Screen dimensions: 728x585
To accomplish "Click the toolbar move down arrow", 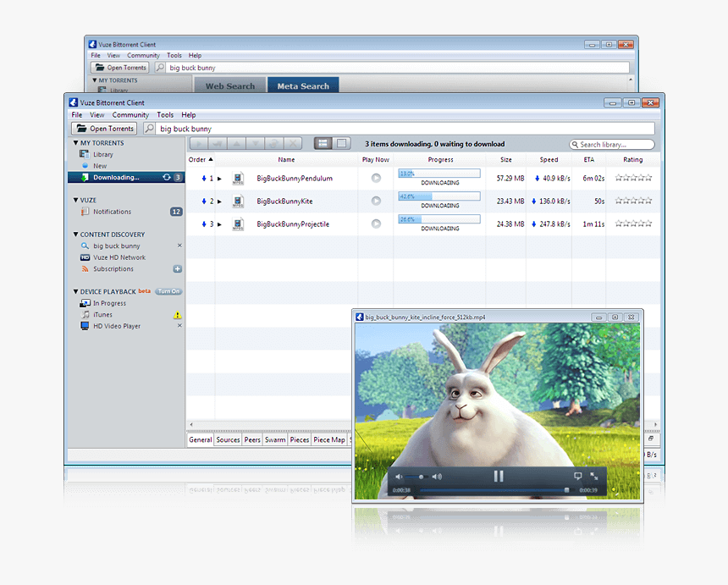I will click(256, 143).
